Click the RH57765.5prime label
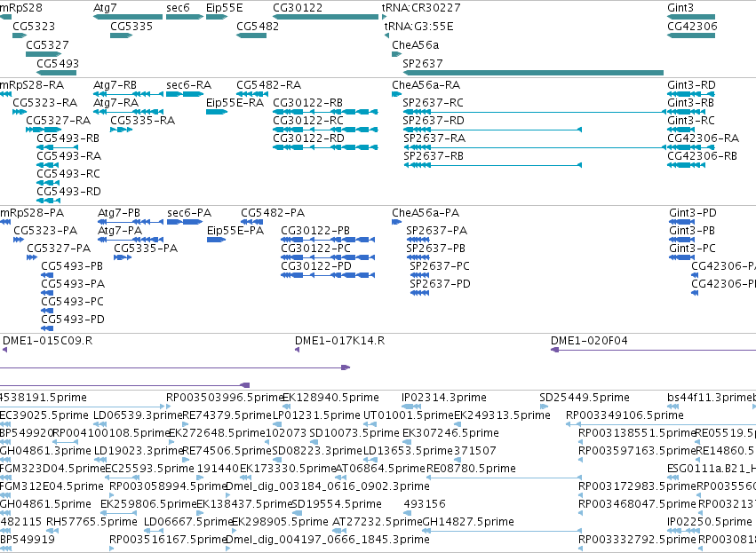The image size is (756, 553). click(92, 522)
